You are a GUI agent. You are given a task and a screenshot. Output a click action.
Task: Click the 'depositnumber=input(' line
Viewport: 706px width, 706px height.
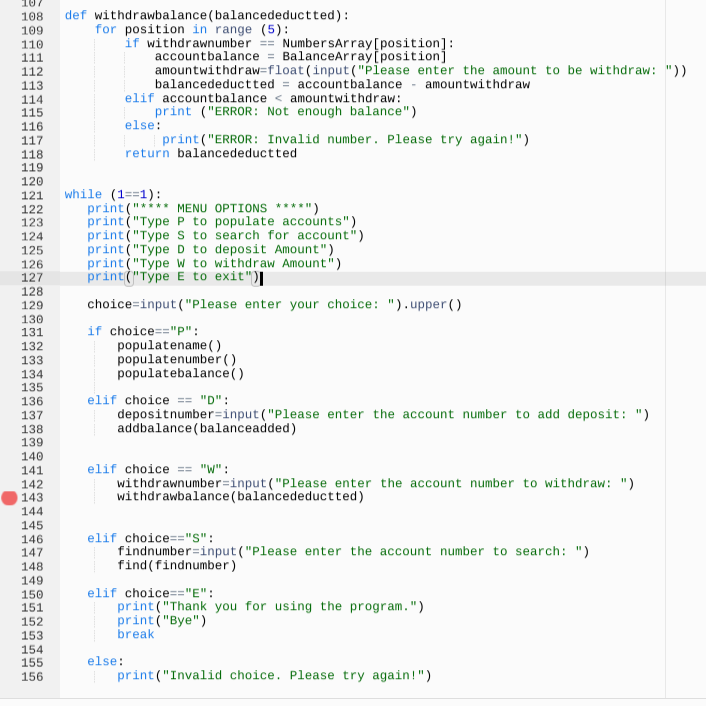383,414
